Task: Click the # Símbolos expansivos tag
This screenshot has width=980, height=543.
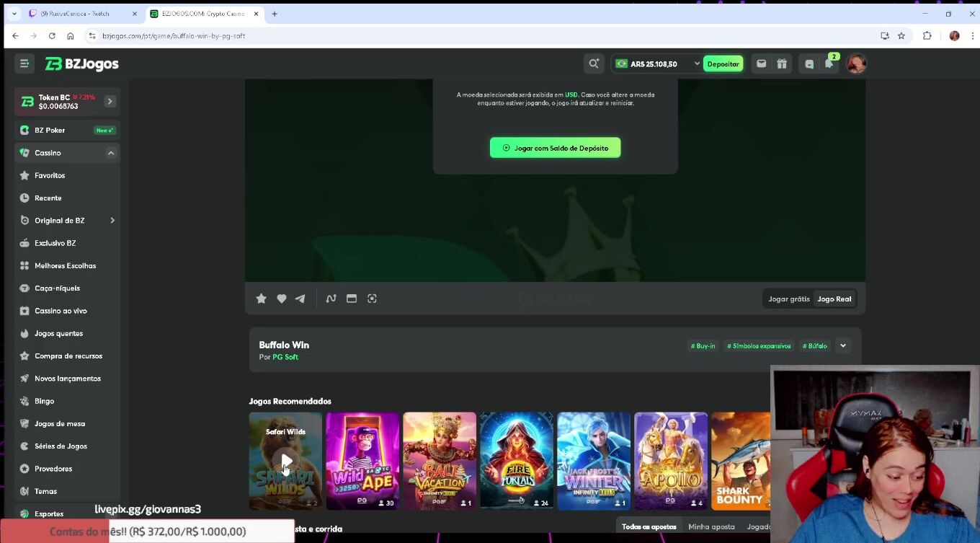Action: (x=759, y=346)
